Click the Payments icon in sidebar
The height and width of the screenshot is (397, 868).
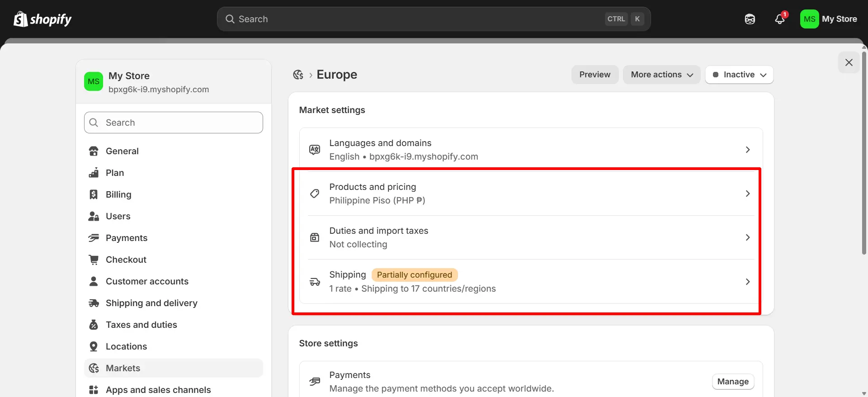click(x=94, y=238)
